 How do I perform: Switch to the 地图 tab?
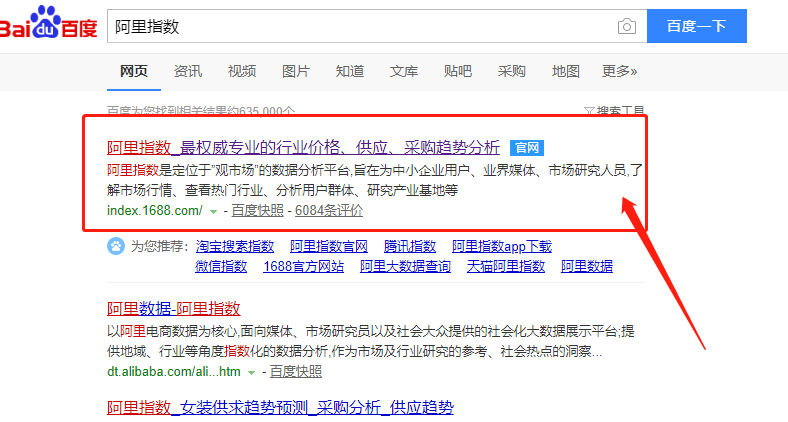pos(566,71)
